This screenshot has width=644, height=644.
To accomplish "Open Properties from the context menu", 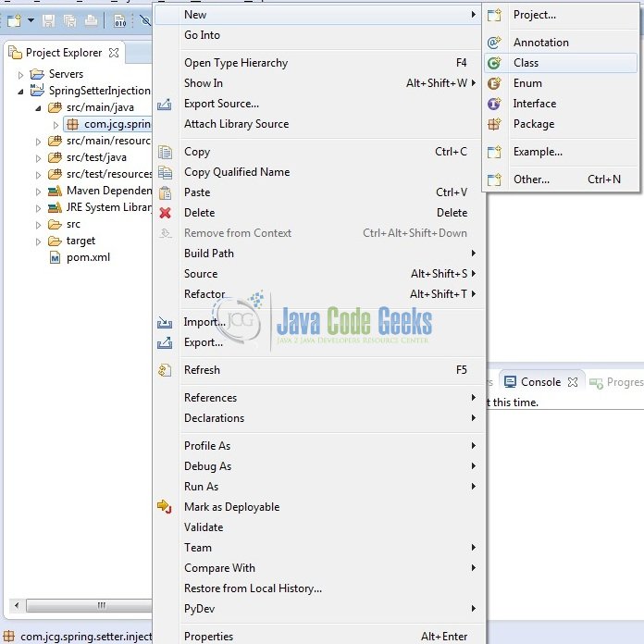I will coord(319,637).
